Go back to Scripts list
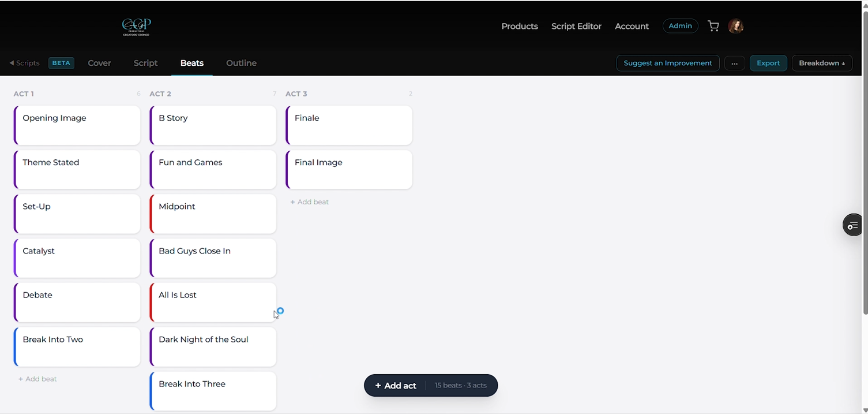The image size is (868, 414). pyautogui.click(x=24, y=63)
